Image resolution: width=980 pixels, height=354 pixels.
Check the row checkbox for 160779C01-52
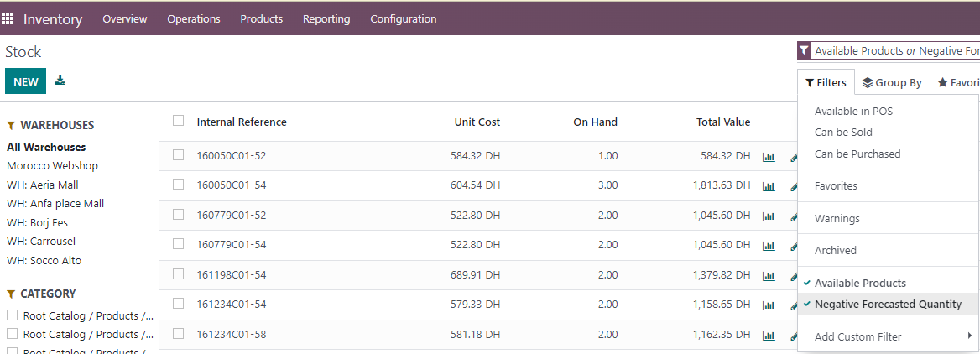pos(178,215)
